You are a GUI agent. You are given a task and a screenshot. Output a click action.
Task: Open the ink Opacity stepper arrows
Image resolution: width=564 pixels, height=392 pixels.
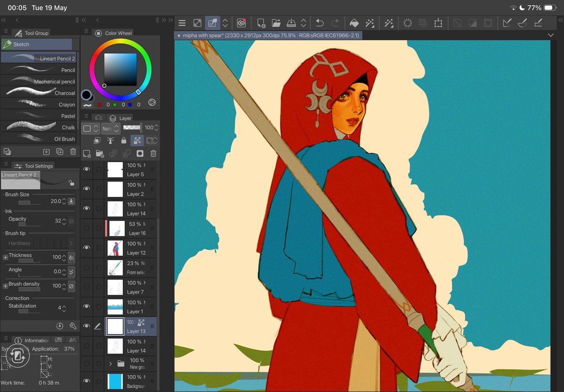point(64,221)
